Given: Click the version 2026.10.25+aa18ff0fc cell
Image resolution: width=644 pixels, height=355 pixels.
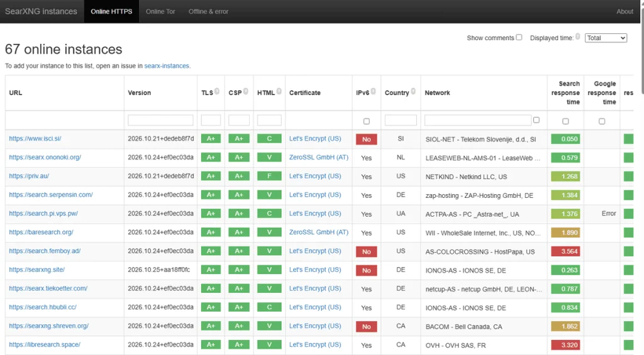Looking at the screenshot, I should [159, 270].
